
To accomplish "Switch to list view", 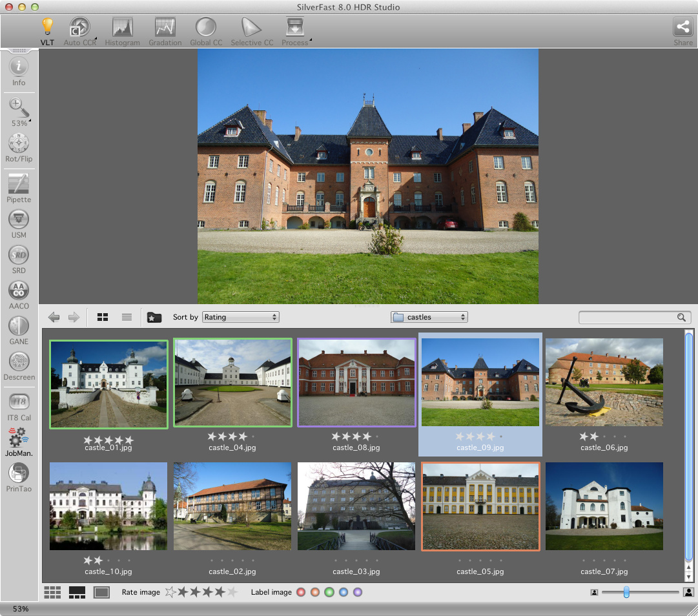I will [127, 317].
